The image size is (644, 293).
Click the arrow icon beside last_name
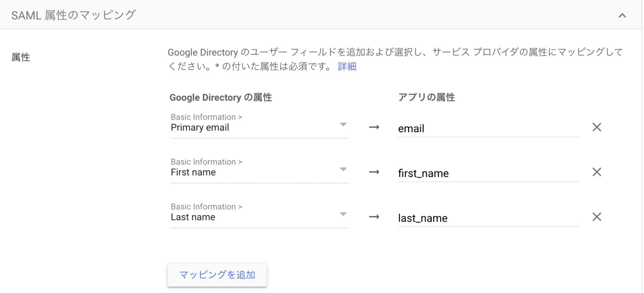point(374,217)
